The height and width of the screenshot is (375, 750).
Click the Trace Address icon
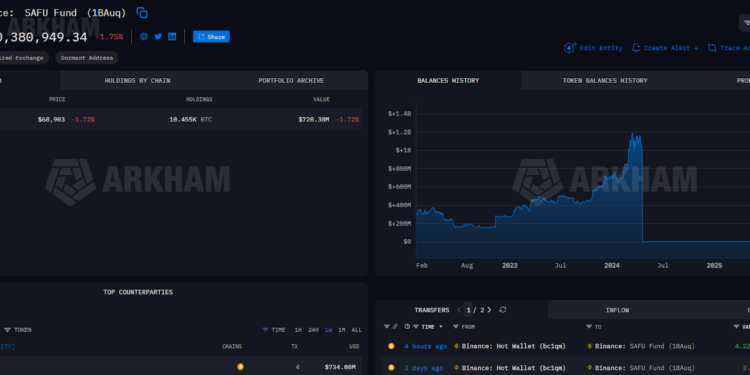click(712, 48)
